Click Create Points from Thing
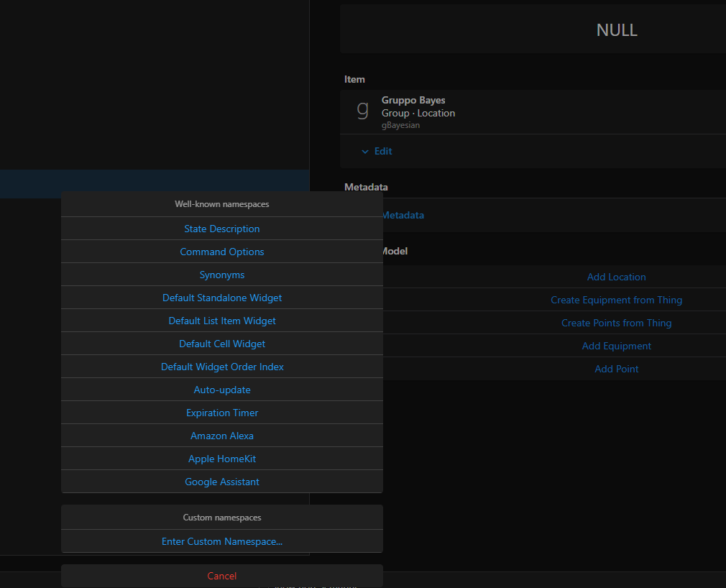The image size is (726, 588). coord(616,322)
